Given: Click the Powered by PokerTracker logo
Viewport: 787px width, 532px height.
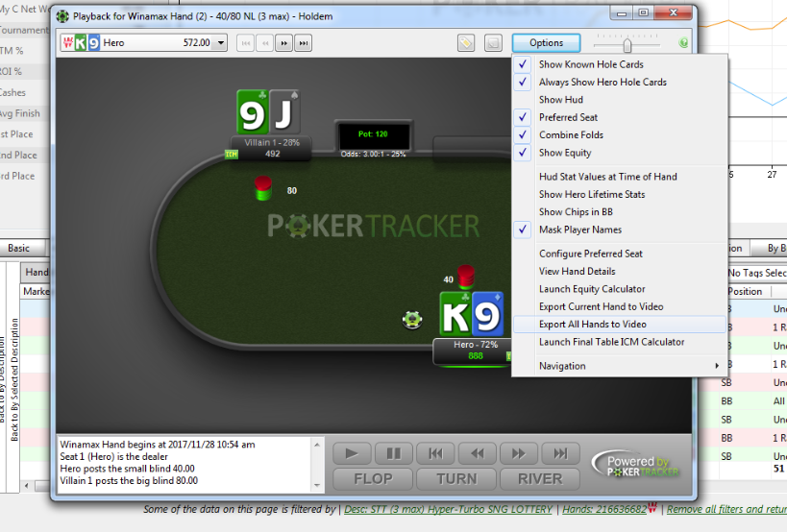Looking at the screenshot, I should 636,465.
